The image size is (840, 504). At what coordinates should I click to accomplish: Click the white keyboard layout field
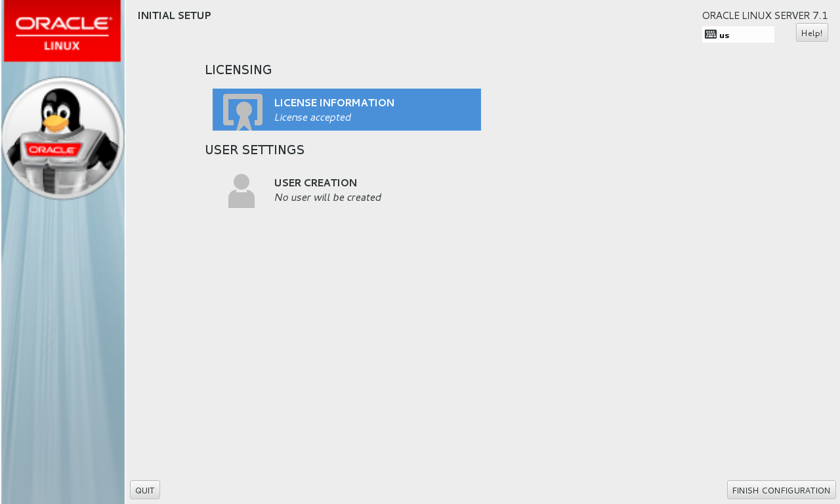pyautogui.click(x=738, y=35)
